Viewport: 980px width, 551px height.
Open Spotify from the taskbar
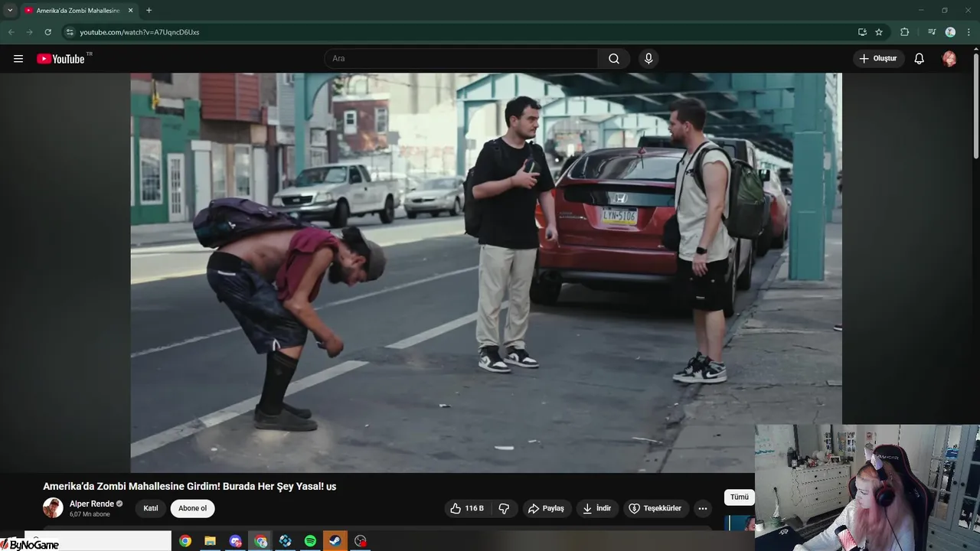pyautogui.click(x=310, y=541)
